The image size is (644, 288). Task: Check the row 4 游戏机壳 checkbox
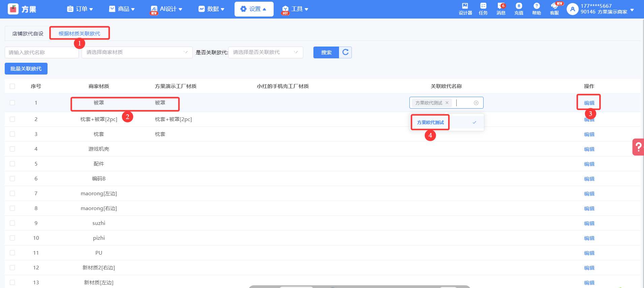(12, 149)
